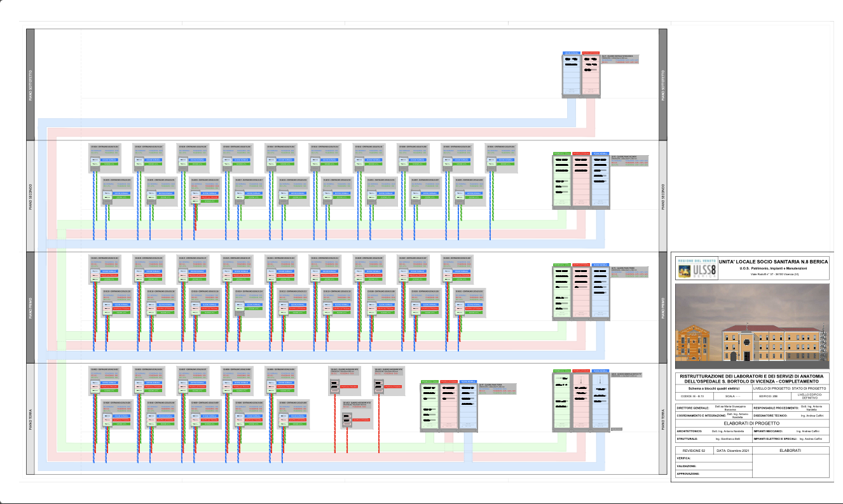Click the PIANO SECONDO label on right edge

point(662,196)
